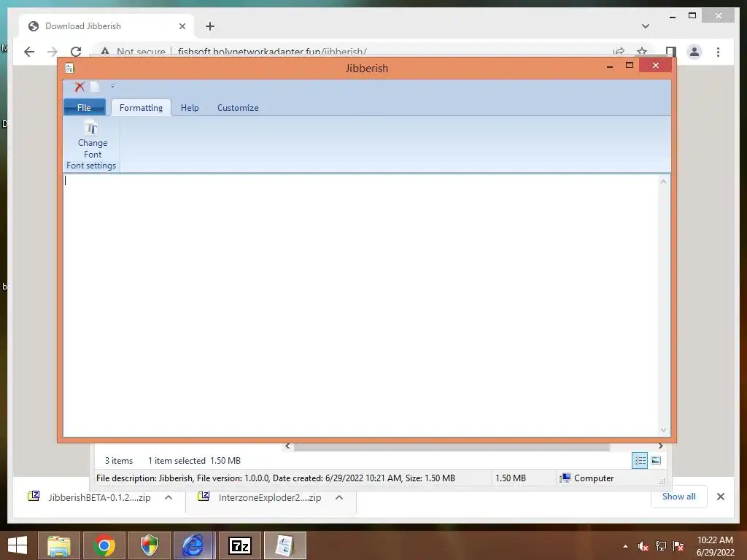Screen dimensions: 747x560
Task: Click the Jibberish scroll up arrow
Action: coord(663,182)
